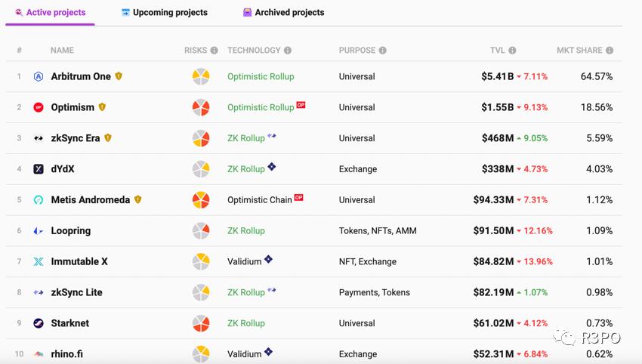Image resolution: width=642 pixels, height=364 pixels.
Task: Click the info icon next to MKT SHARE
Action: (610, 51)
